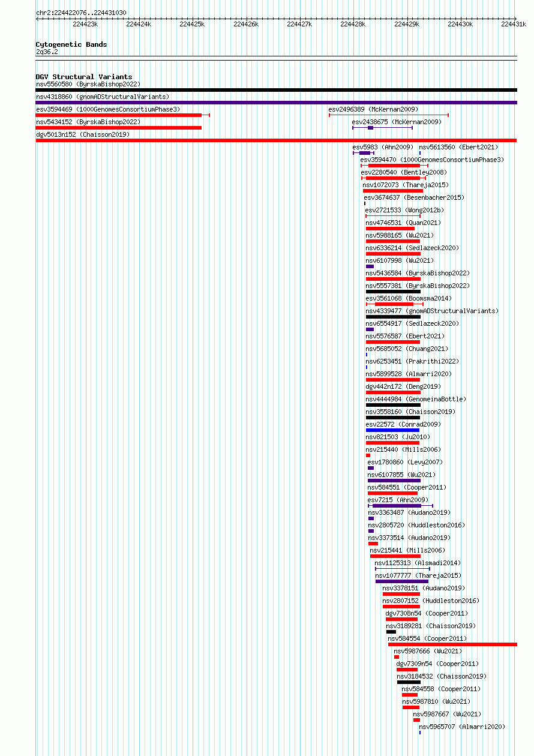
Task: Open nsv584551 (Cooper2011) variant
Action: pos(407,487)
